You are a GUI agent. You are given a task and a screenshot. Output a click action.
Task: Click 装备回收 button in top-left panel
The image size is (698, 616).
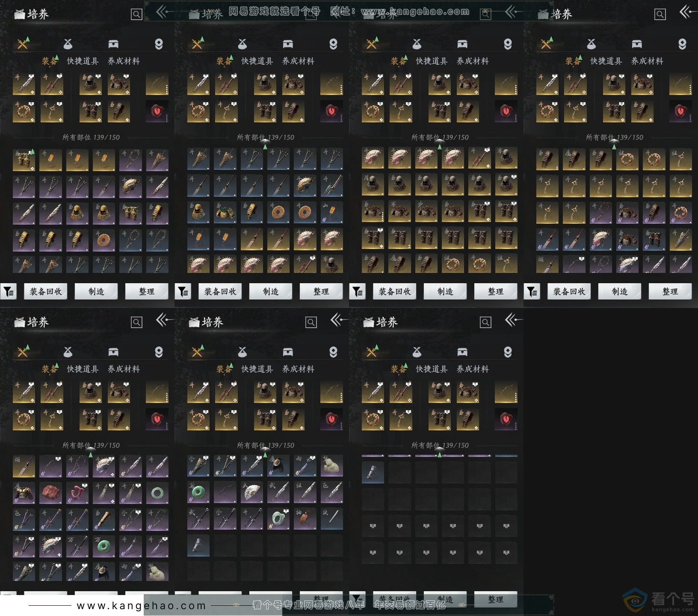click(x=46, y=291)
